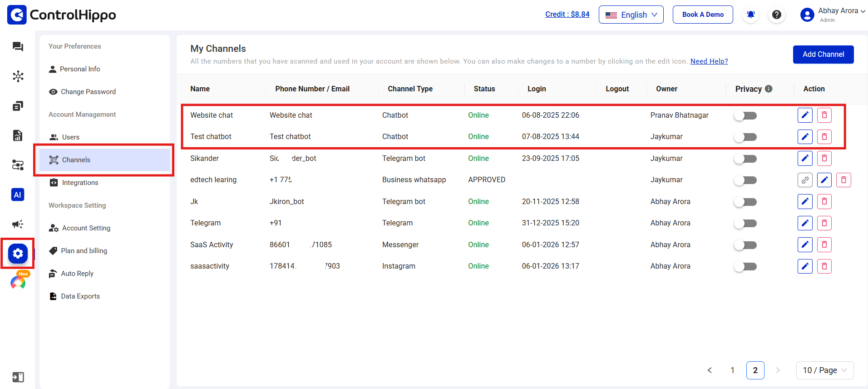Click link icon for edtech learing channel

click(x=804, y=180)
